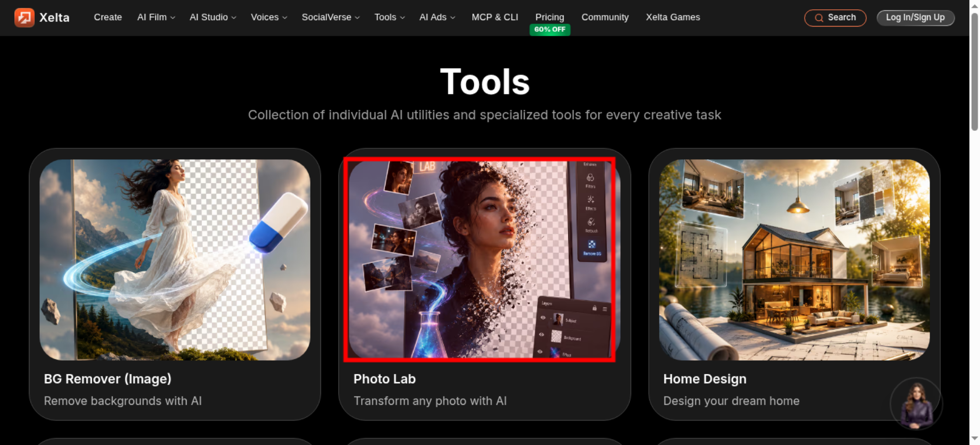This screenshot has width=980, height=445.
Task: Open the Pricing page
Action: pos(550,17)
